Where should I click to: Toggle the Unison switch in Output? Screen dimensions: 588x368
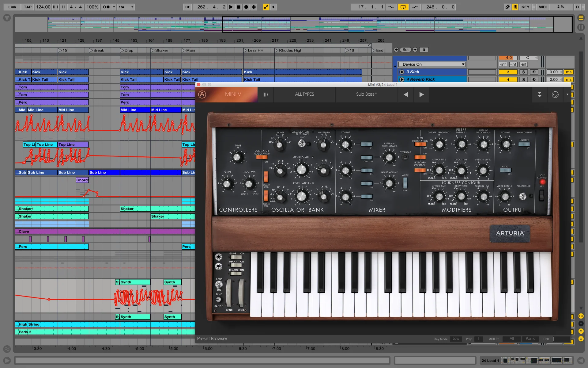click(x=524, y=144)
